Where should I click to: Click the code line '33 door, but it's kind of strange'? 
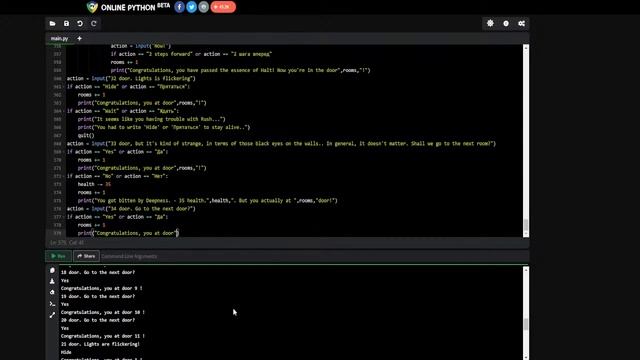(281, 144)
